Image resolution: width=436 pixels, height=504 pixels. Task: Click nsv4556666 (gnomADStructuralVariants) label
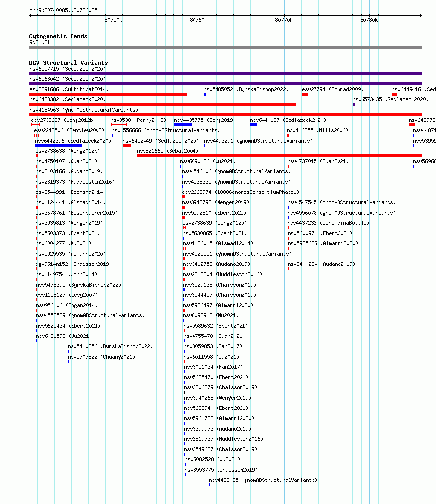[x=166, y=130]
